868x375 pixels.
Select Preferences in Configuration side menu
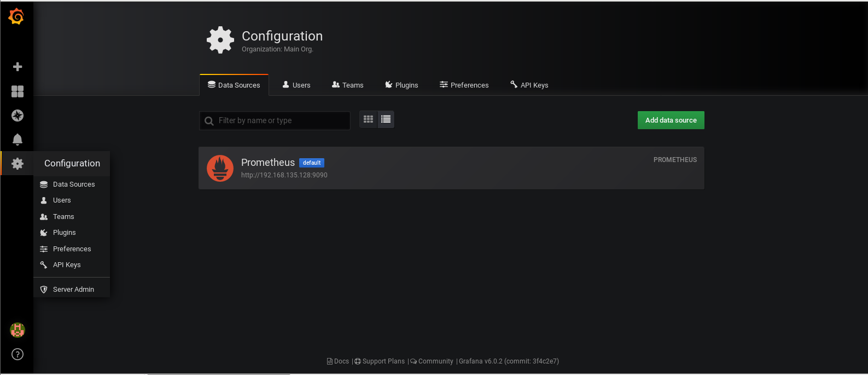point(72,249)
